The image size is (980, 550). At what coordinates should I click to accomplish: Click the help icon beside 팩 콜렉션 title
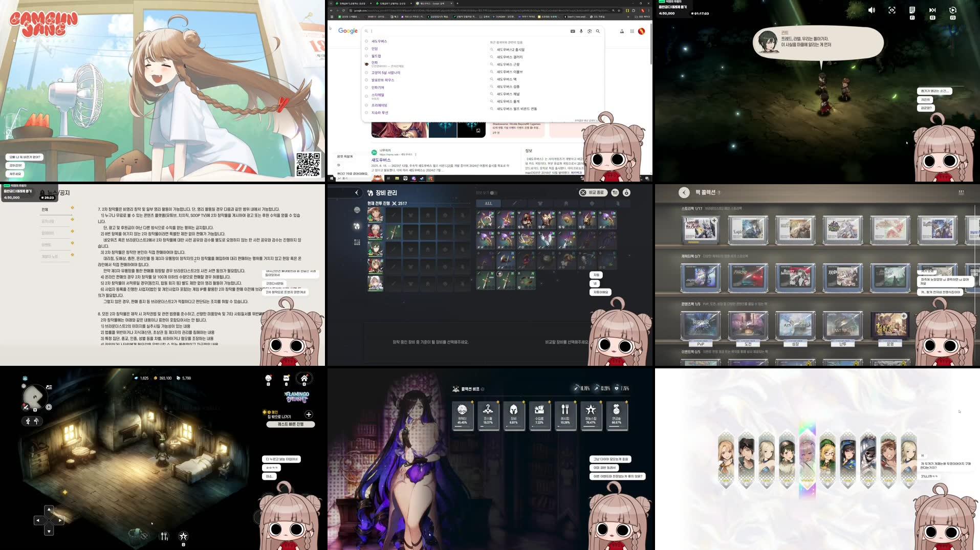coord(719,193)
